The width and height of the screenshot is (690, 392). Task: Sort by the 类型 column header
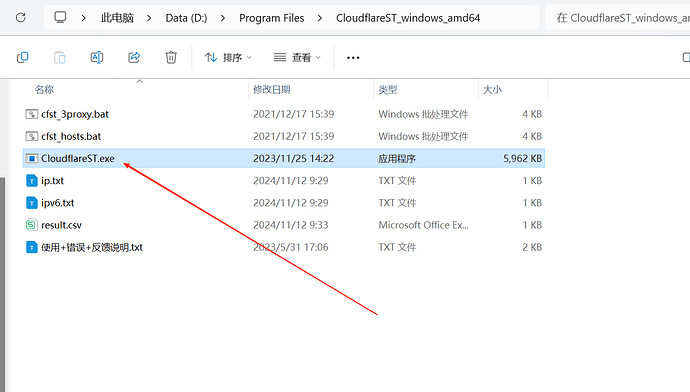pyautogui.click(x=388, y=90)
